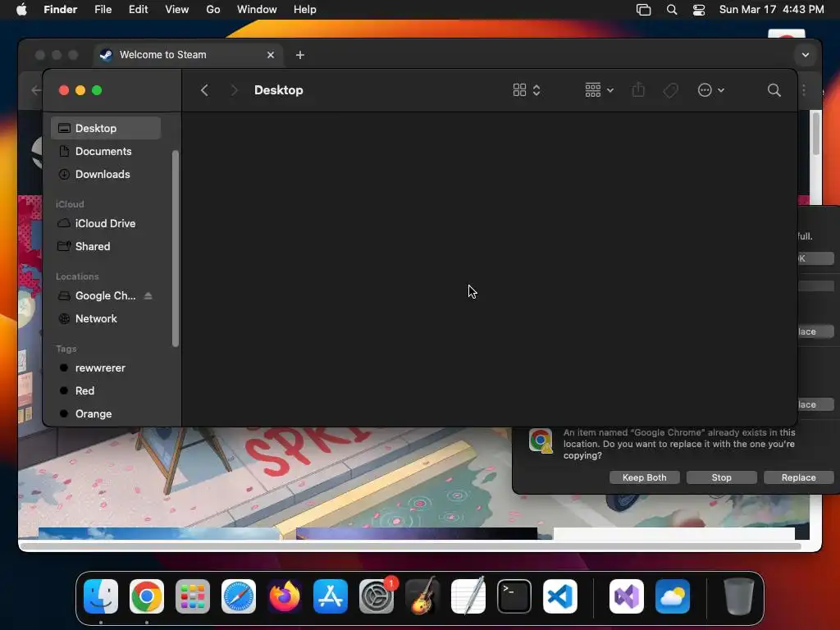Open Shared folder in sidebar
840x630 pixels.
click(x=106, y=246)
